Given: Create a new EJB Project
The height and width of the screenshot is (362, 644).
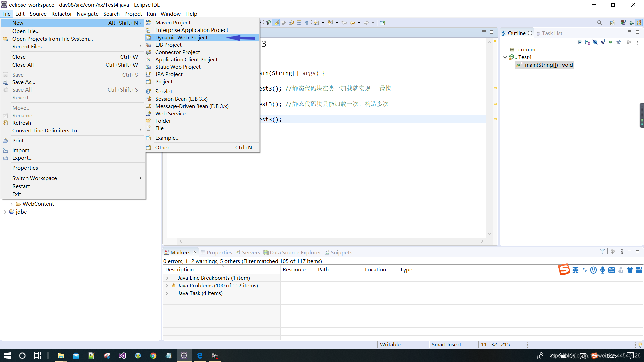Looking at the screenshot, I should (168, 45).
